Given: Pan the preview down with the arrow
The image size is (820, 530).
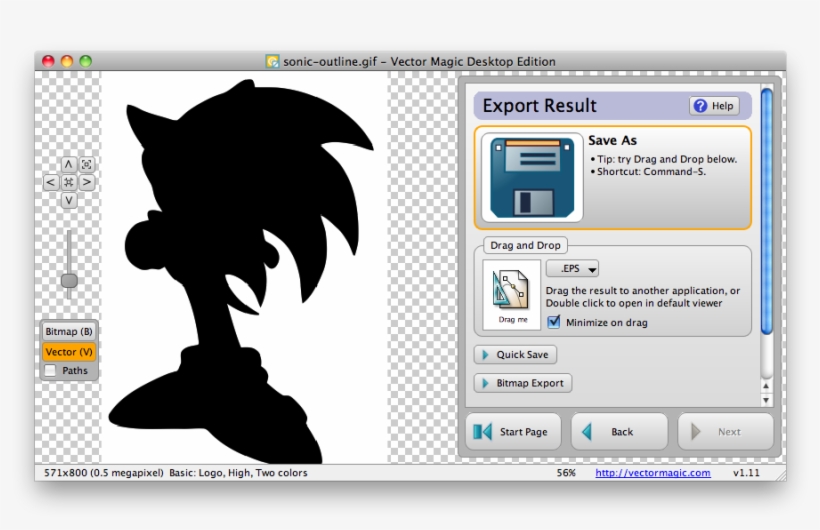Looking at the screenshot, I should pyautogui.click(x=69, y=200).
